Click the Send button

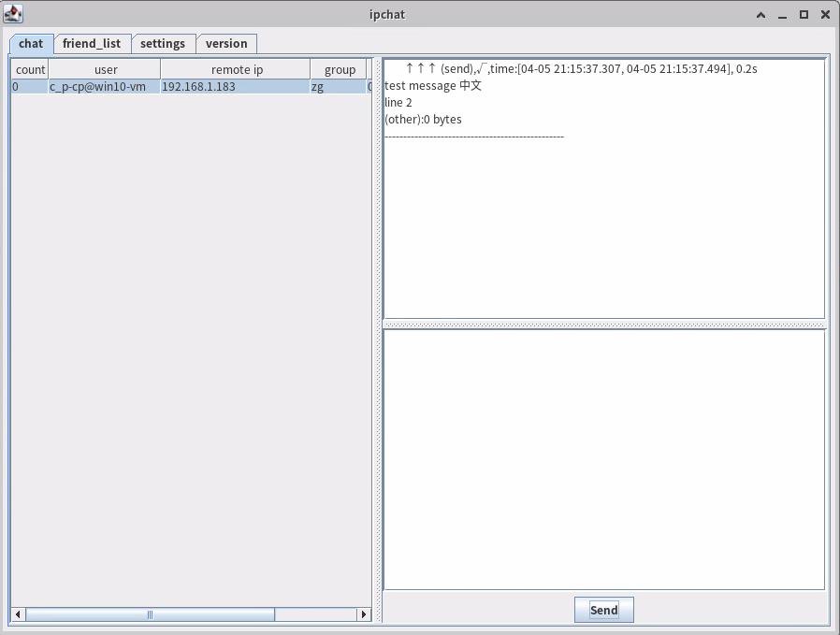pyautogui.click(x=603, y=610)
